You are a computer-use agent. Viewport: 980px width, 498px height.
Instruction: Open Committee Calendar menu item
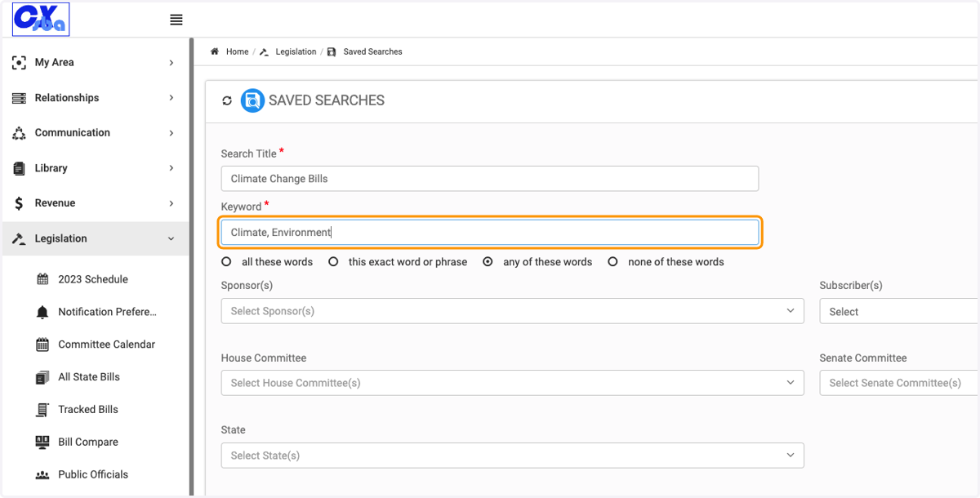click(x=106, y=345)
